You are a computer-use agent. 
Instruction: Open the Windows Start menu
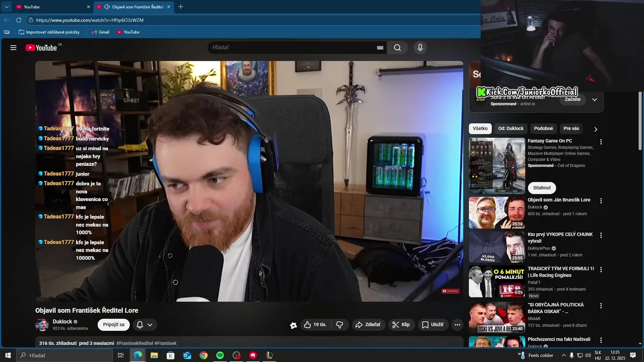[x=8, y=355]
